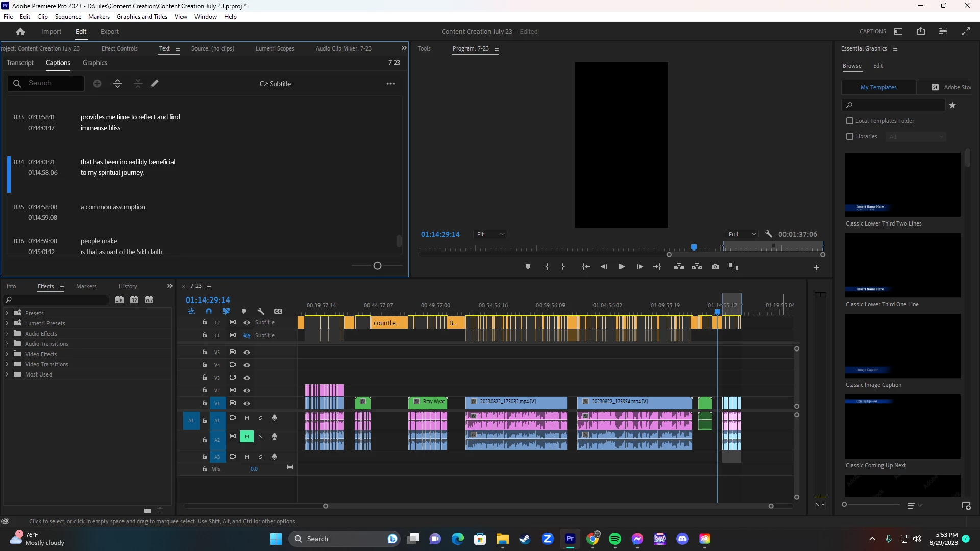The height and width of the screenshot is (551, 980).
Task: Click the split caption icon in the Captions panel
Action: click(x=117, y=84)
